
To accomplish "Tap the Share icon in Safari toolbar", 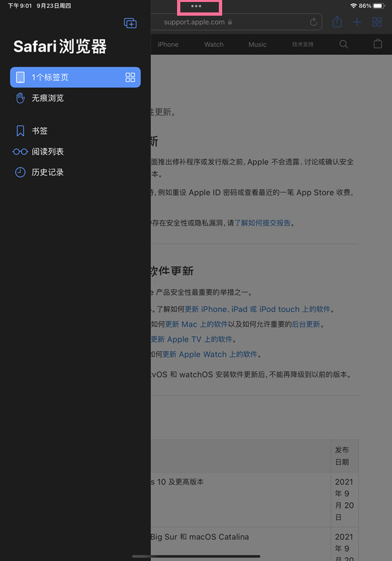I will tap(337, 22).
